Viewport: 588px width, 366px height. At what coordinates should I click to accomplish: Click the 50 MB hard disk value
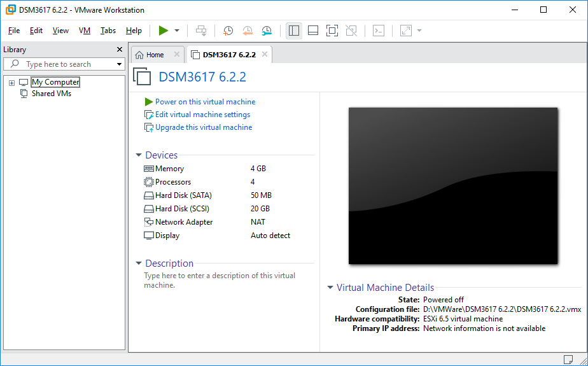click(x=261, y=195)
